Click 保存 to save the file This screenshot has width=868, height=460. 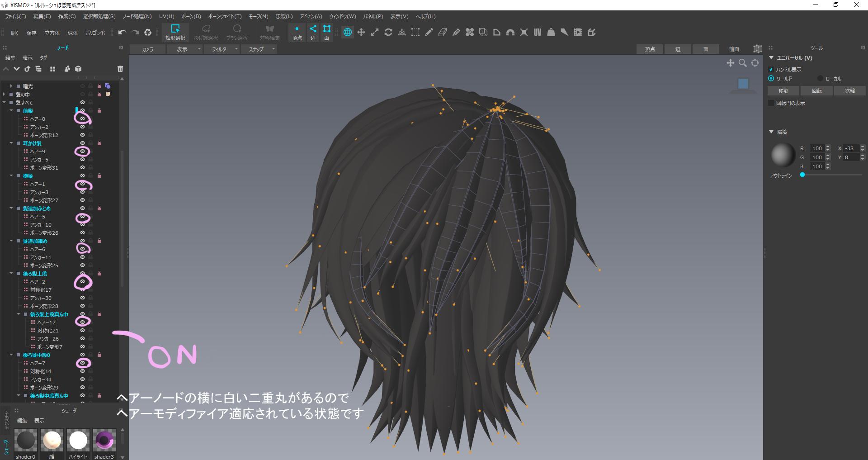point(31,33)
